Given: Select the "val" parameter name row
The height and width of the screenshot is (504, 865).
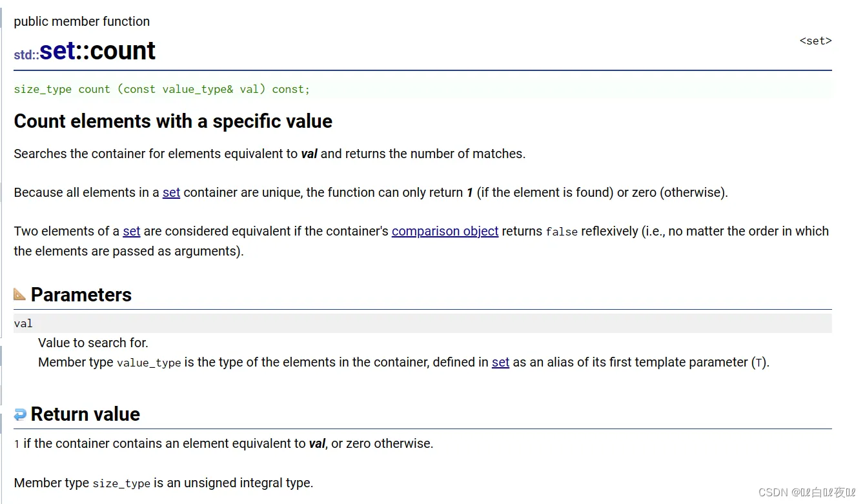Looking at the screenshot, I should click(x=23, y=323).
